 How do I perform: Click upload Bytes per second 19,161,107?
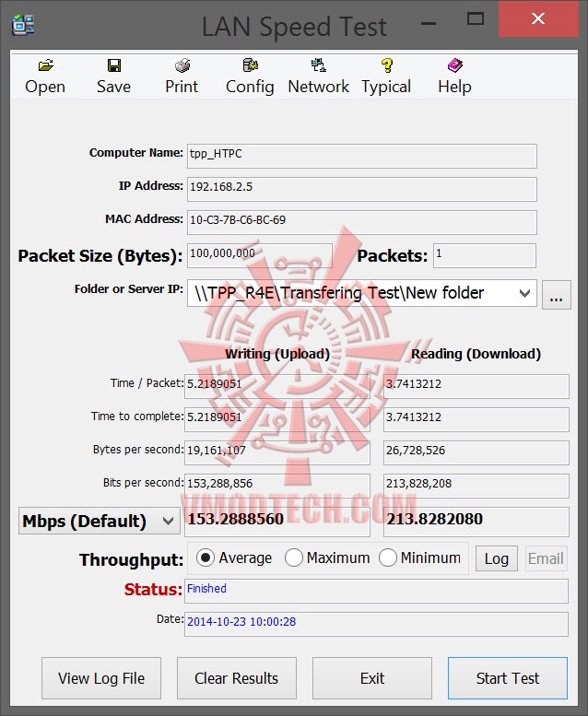pos(277,452)
